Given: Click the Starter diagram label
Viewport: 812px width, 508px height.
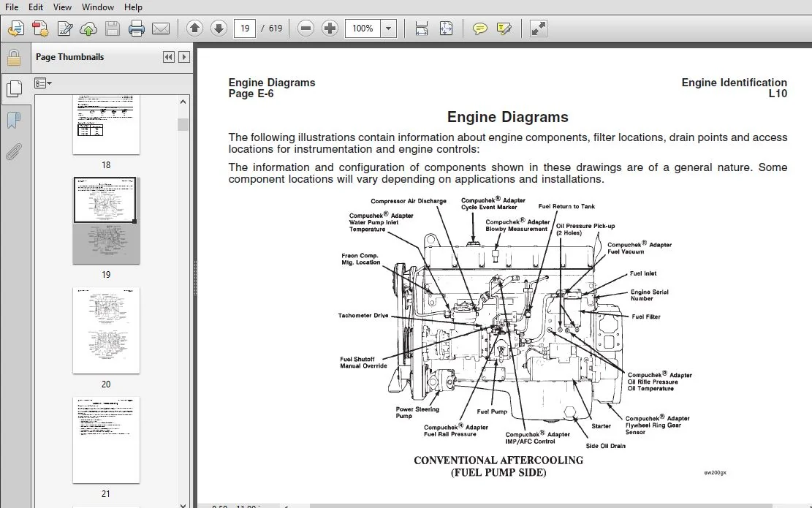Looking at the screenshot, I should (602, 426).
